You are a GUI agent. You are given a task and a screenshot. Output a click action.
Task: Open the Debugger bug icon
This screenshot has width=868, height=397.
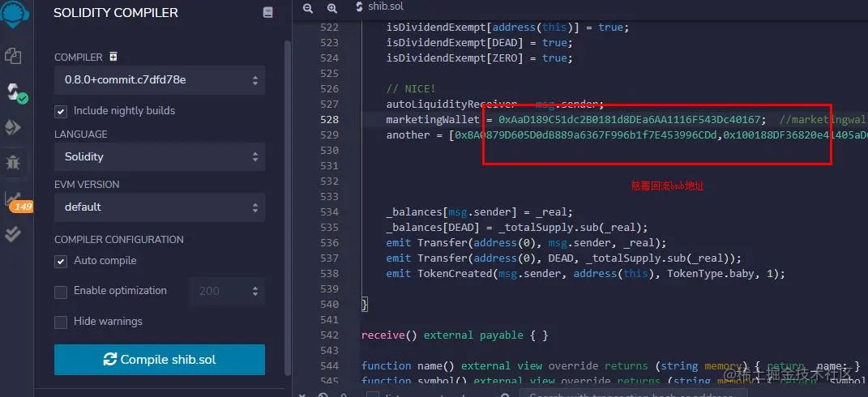13,162
